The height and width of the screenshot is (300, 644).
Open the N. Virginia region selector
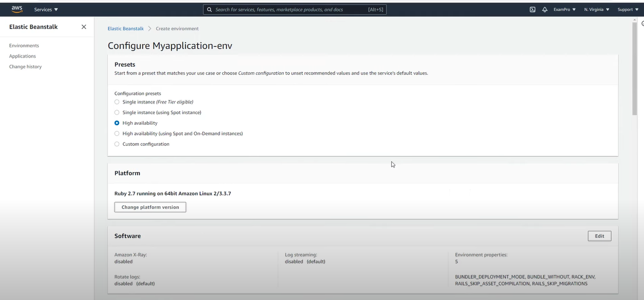pos(597,9)
